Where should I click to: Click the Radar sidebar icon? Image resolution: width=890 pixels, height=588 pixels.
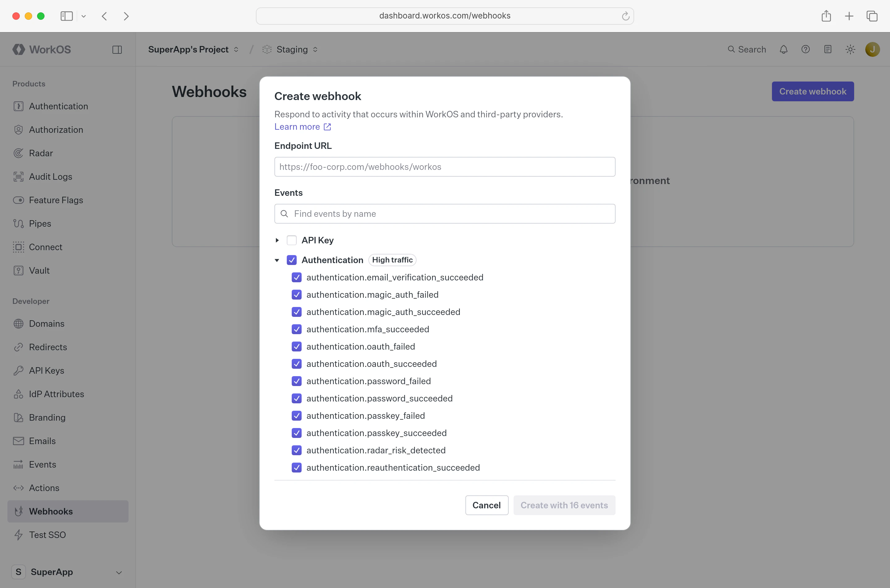click(x=18, y=153)
